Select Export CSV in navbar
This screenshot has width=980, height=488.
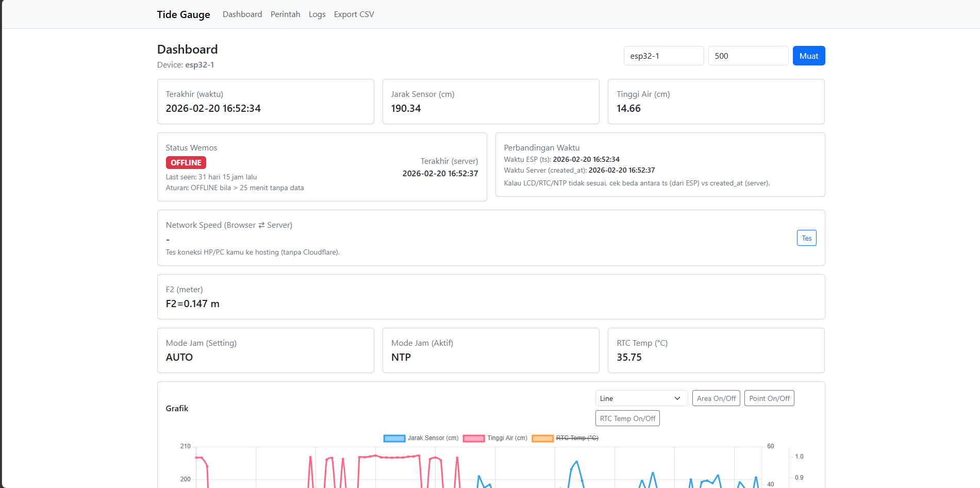click(354, 14)
